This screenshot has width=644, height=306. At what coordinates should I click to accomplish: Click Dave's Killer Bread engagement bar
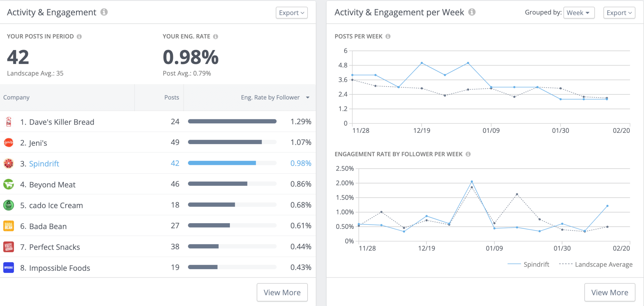click(232, 121)
